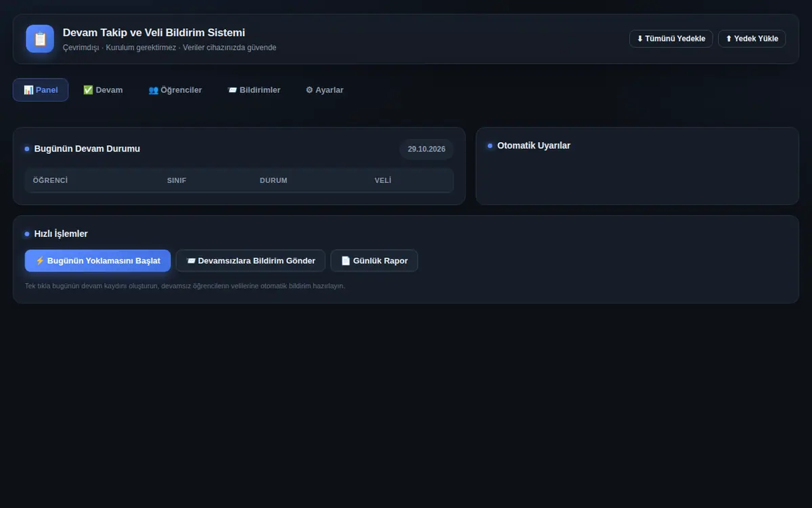Click the Hızlı İşlemler heading
812x508 pixels.
pyautogui.click(x=61, y=234)
